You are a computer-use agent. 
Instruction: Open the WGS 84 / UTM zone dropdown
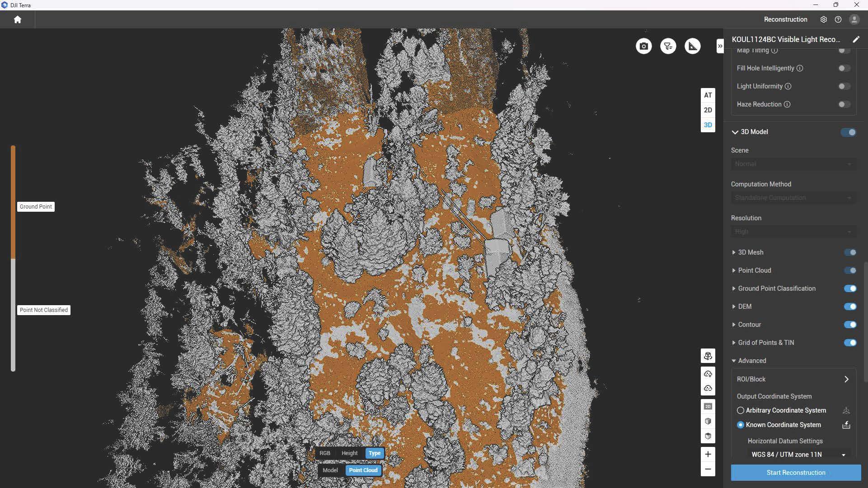click(798, 455)
